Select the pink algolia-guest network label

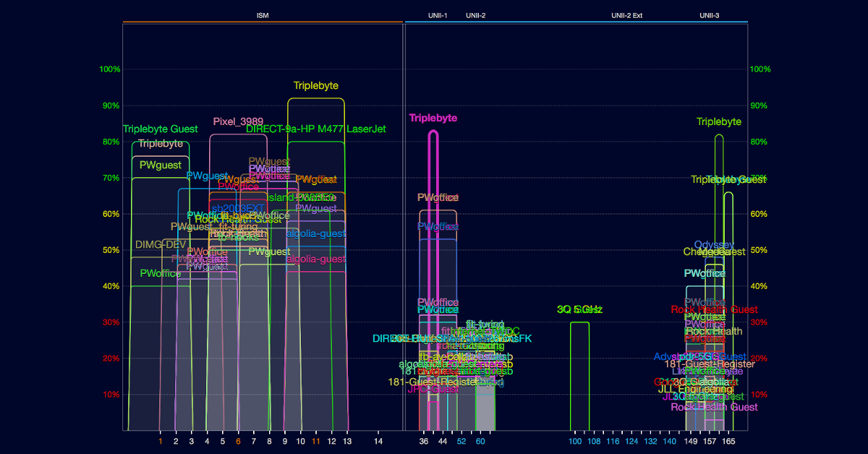pos(316,259)
